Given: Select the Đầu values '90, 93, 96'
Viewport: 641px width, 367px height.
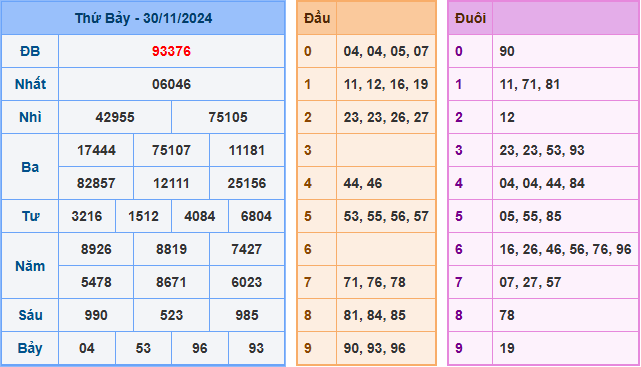Looking at the screenshot, I should (x=374, y=348).
